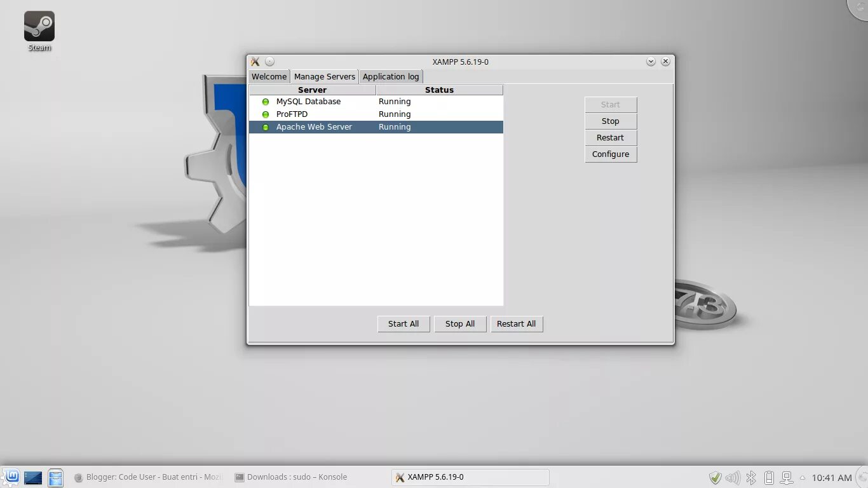Restart the selected server

(x=611, y=138)
